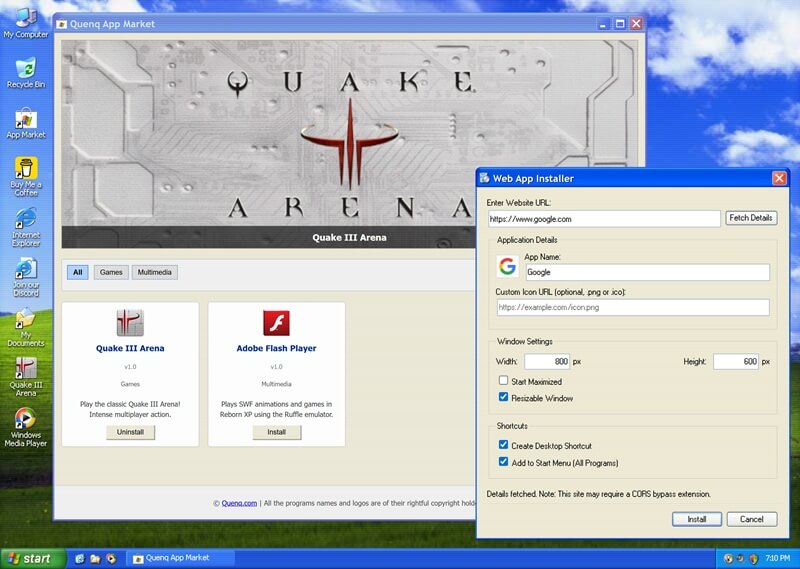Click the 'Details fetched' status note
Screen dimensions: 800x569
[x=598, y=494]
